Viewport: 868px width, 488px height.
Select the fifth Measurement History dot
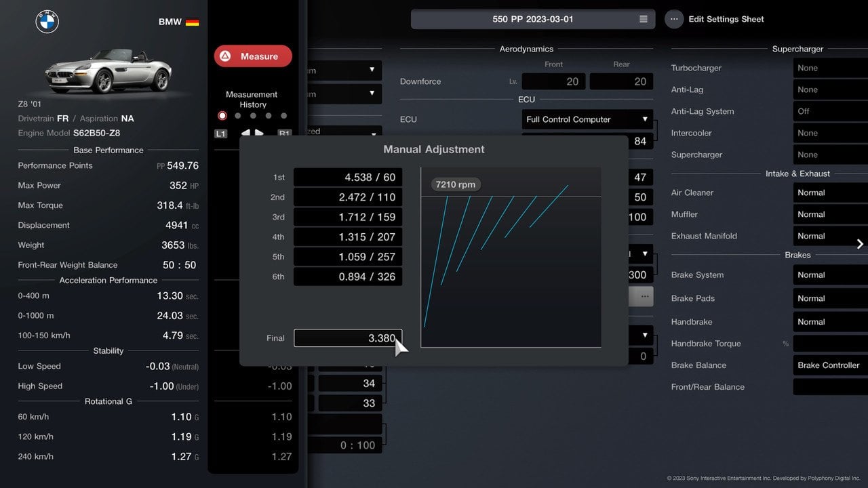283,116
